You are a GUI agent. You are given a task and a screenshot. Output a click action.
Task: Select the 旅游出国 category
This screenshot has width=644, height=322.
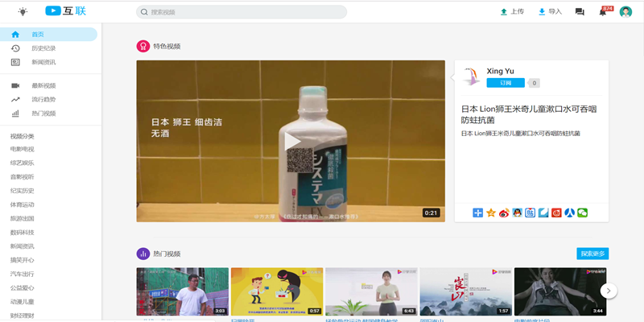tap(23, 218)
